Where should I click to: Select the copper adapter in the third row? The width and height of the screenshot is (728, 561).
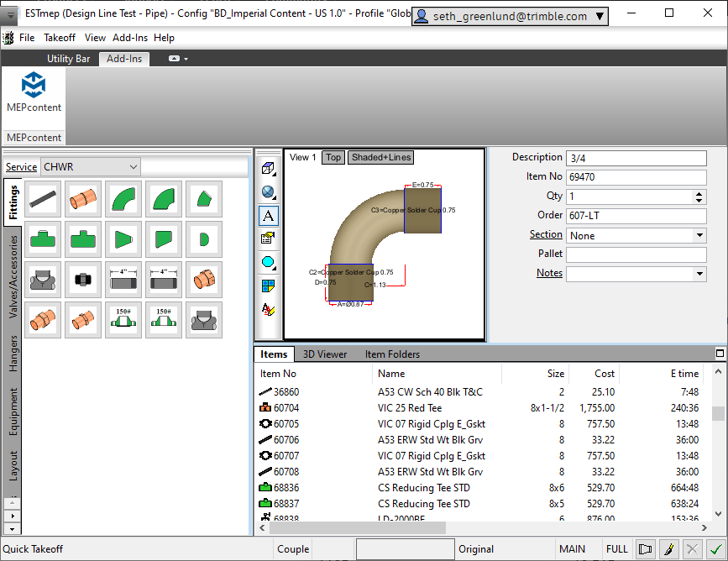(x=204, y=280)
